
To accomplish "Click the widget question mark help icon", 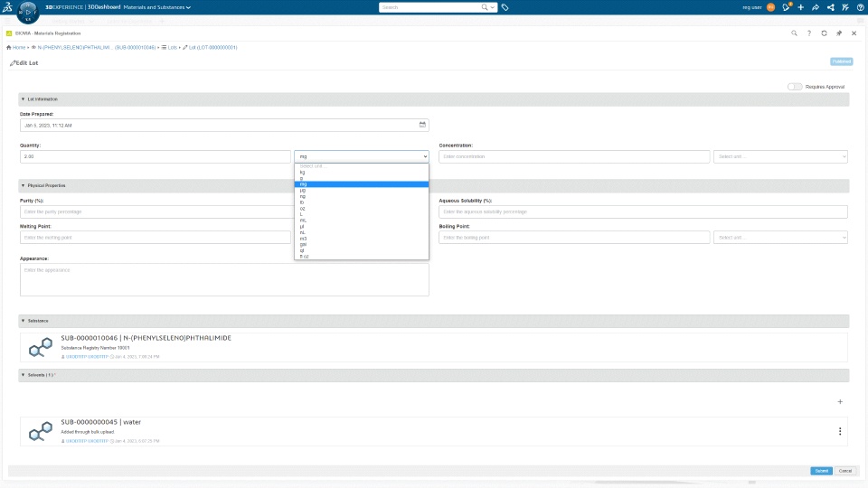I will [x=808, y=33].
